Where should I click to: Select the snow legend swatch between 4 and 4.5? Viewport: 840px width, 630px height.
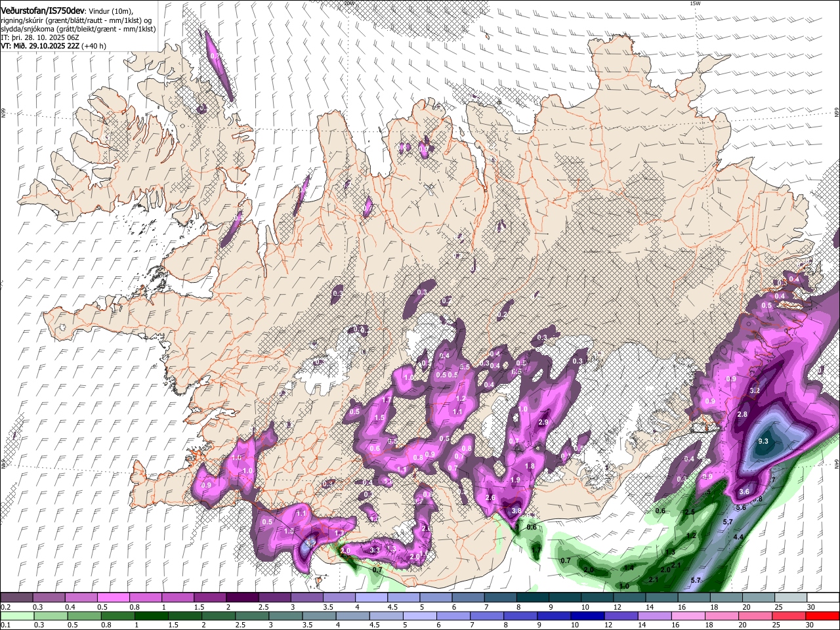371,598
